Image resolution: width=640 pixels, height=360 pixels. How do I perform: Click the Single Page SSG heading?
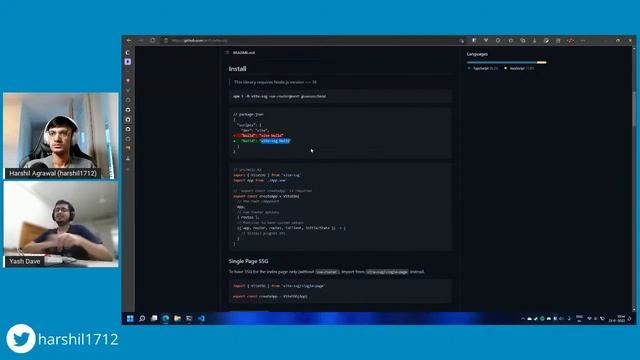249,261
